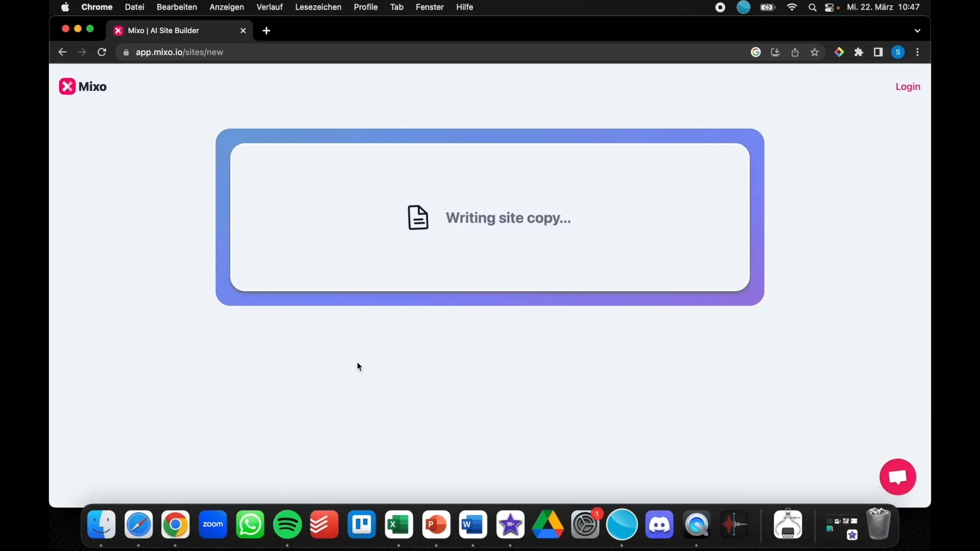Viewport: 980px width, 551px height.
Task: Open the Datei menu
Action: pyautogui.click(x=135, y=7)
